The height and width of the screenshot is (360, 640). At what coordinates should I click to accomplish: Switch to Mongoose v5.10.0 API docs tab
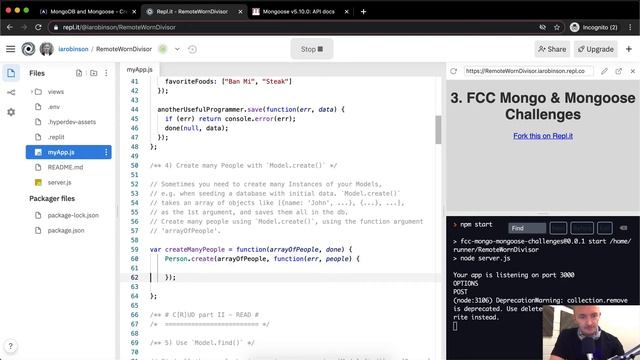[x=299, y=11]
